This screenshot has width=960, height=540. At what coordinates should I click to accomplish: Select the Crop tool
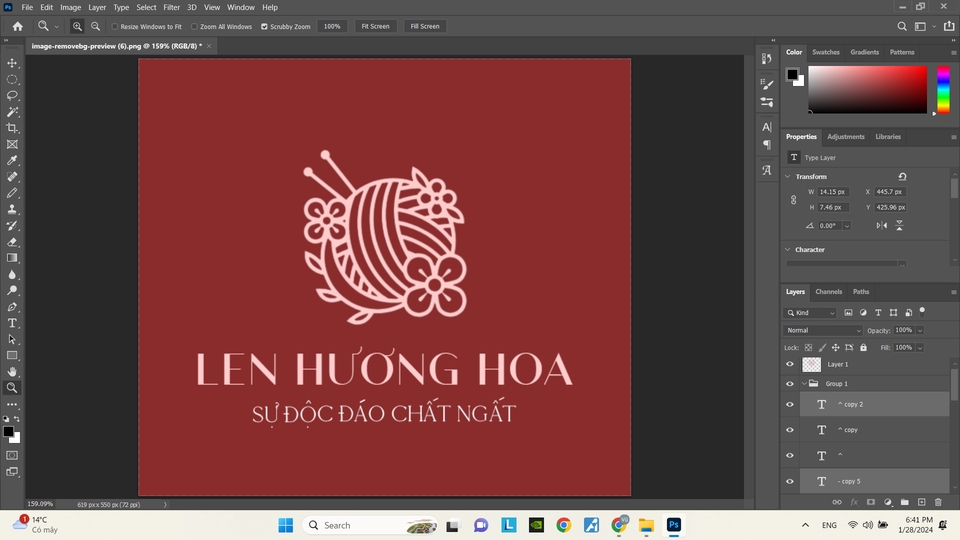12,128
